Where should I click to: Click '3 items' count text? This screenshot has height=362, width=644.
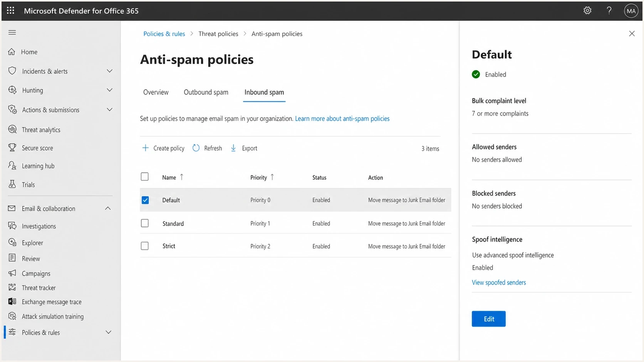click(x=430, y=148)
